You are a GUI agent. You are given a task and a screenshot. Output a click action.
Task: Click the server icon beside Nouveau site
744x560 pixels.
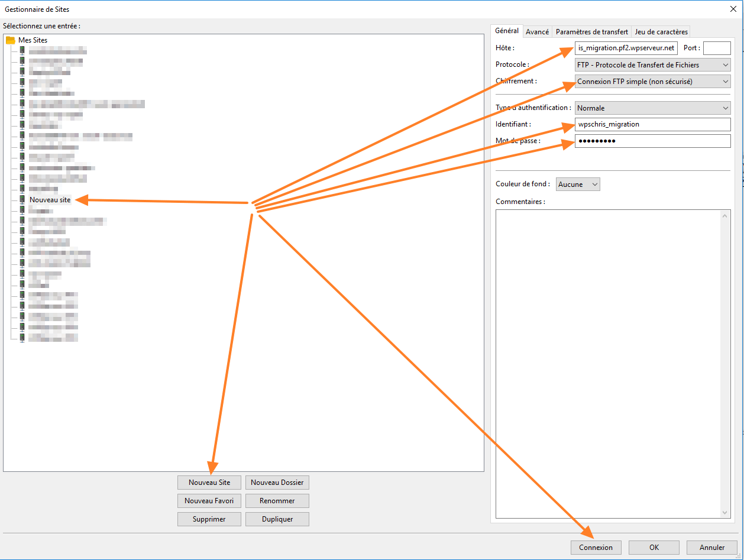point(21,200)
